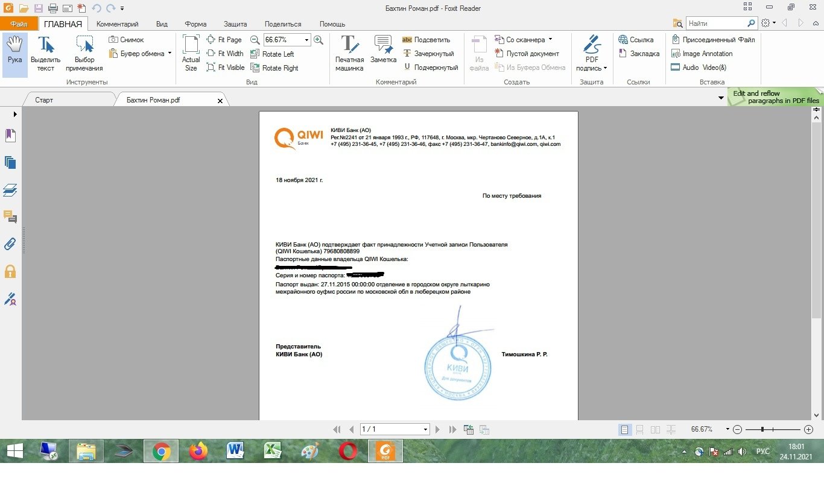
Task: Switch to the Старт document tab
Action: tap(44, 100)
